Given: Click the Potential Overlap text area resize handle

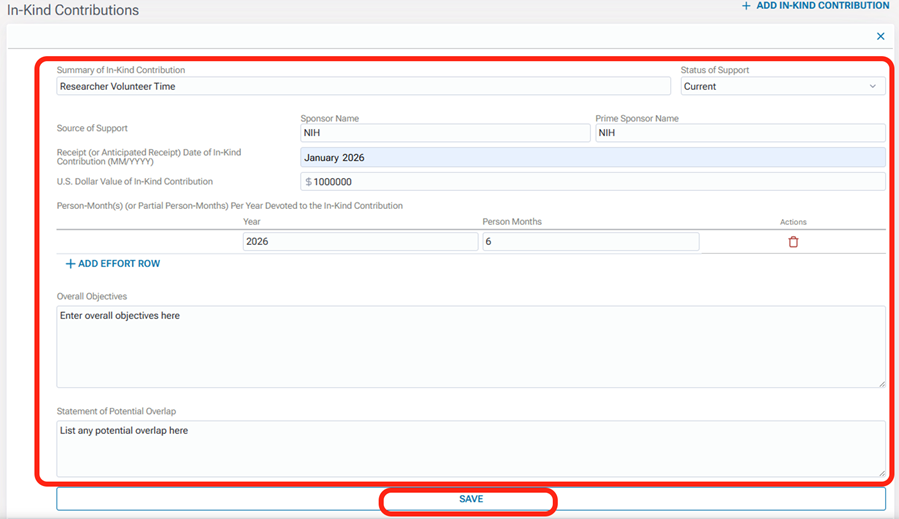Looking at the screenshot, I should click(881, 472).
